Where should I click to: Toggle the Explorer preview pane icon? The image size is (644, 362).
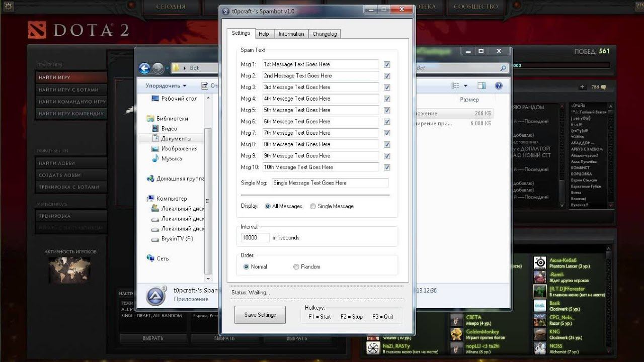[481, 86]
